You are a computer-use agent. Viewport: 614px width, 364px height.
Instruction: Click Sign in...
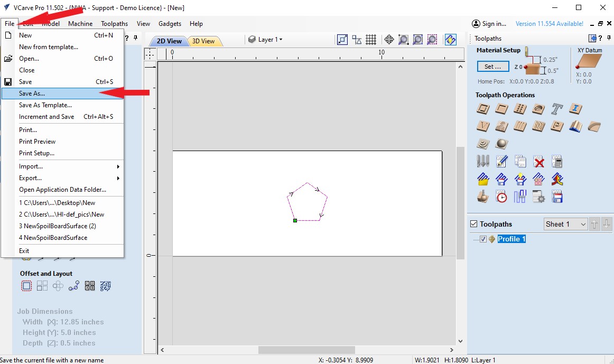pyautogui.click(x=489, y=23)
